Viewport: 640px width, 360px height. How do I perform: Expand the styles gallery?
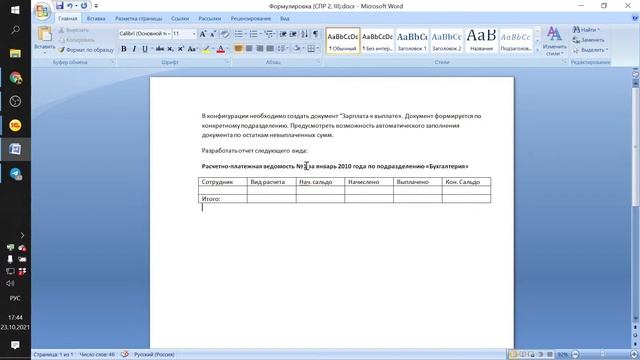tap(538, 50)
